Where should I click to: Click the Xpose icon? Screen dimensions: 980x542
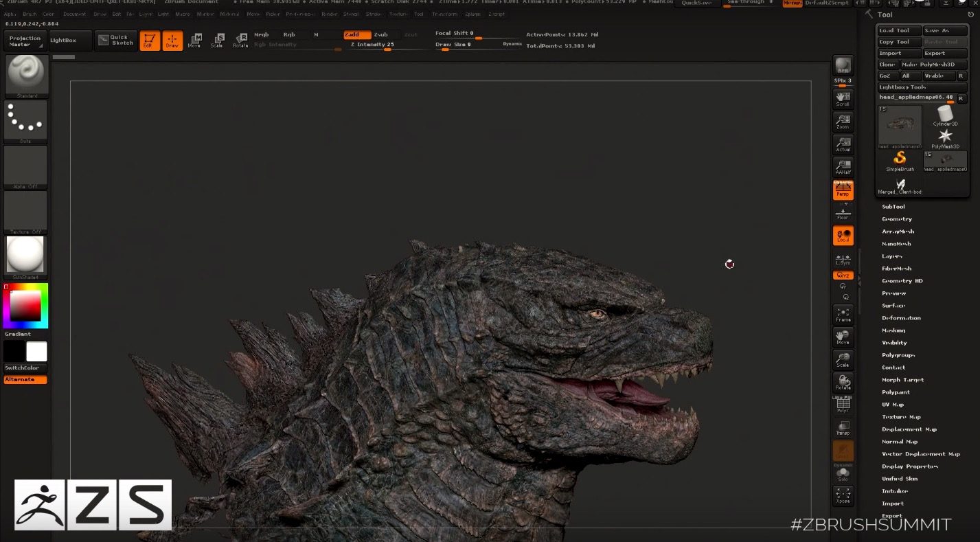[843, 496]
